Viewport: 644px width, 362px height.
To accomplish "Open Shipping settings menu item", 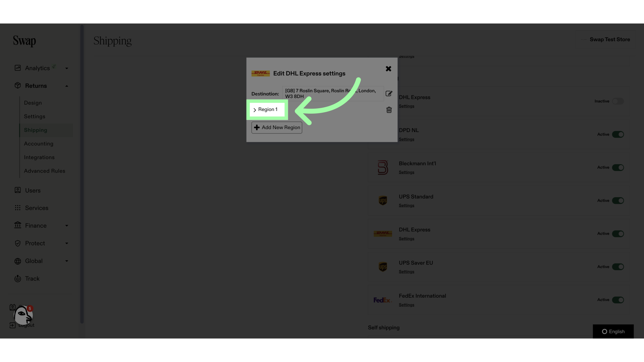I will click(35, 129).
